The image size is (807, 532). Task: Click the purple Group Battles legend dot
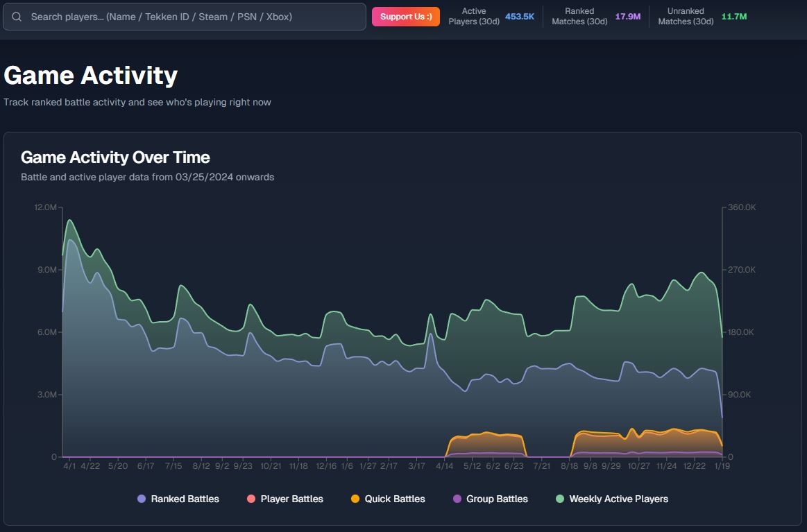[x=457, y=499]
